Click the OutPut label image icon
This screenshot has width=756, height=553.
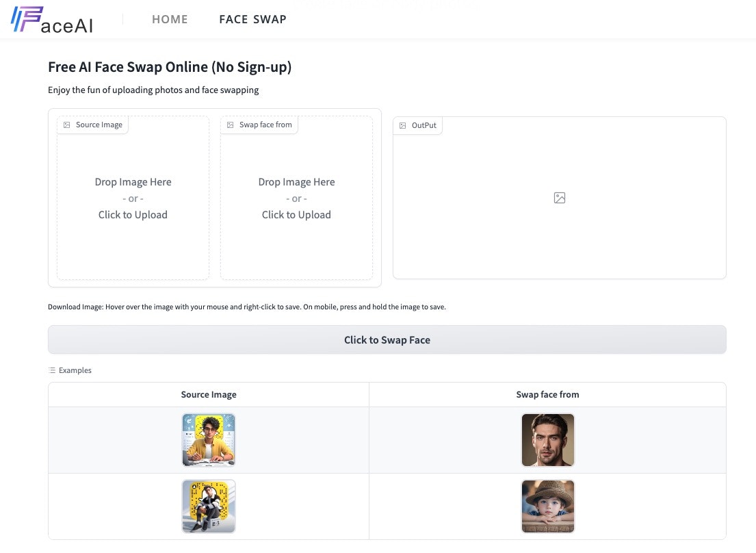pyautogui.click(x=402, y=125)
